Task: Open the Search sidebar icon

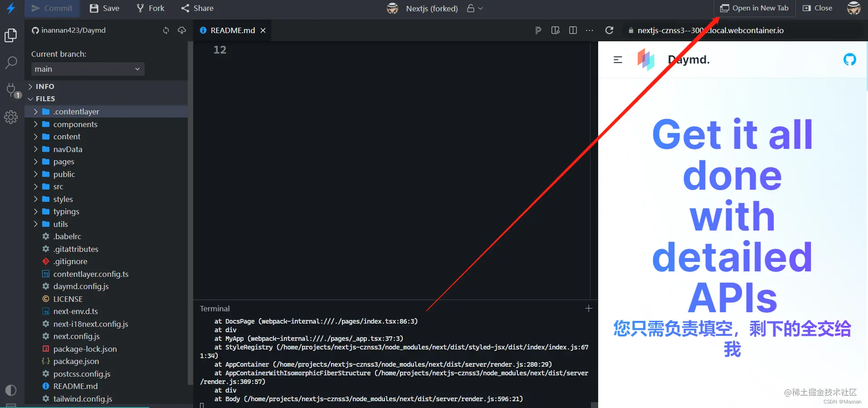Action: 11,63
